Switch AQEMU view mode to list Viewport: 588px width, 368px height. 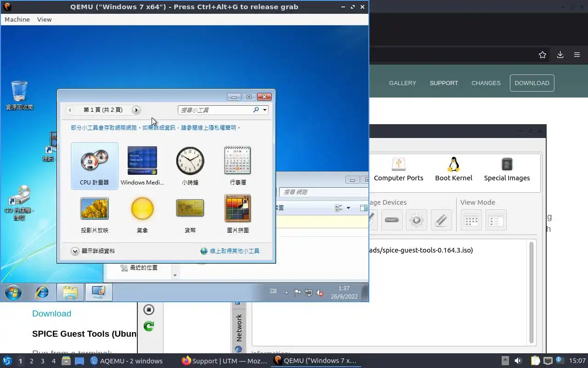(x=496, y=220)
